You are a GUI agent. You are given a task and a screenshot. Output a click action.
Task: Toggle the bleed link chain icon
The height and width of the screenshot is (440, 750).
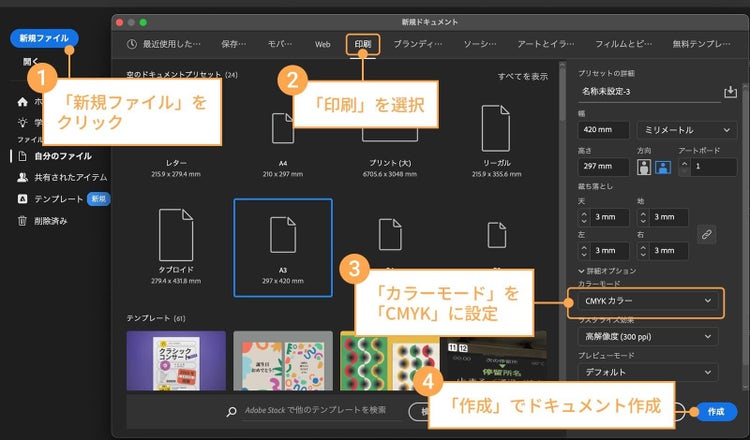[x=706, y=234]
